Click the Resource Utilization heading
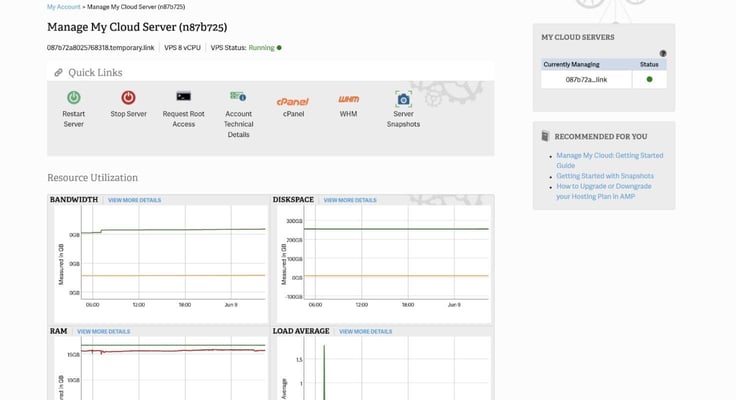The height and width of the screenshot is (400, 736). pyautogui.click(x=92, y=177)
